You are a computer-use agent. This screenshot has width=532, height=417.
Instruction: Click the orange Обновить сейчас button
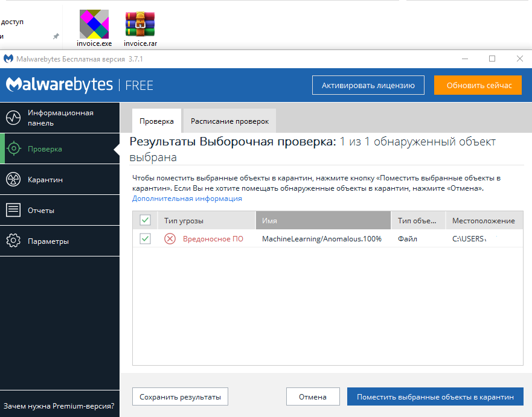478,85
